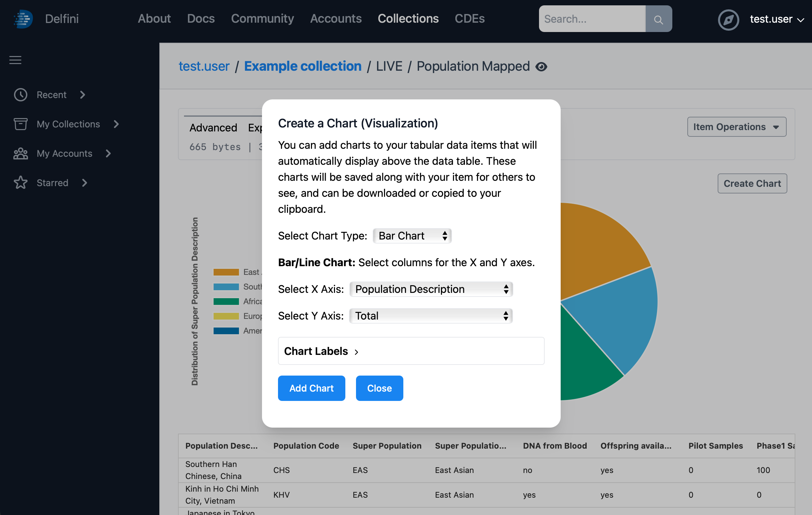Screen dimensions: 812x515
Task: Toggle the sidebar with the hamburger icon
Action: [15, 60]
